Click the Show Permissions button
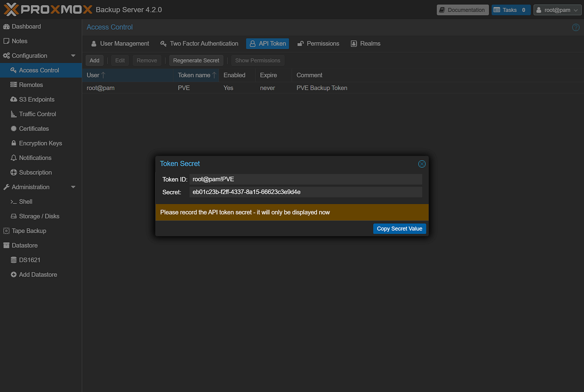 tap(258, 60)
